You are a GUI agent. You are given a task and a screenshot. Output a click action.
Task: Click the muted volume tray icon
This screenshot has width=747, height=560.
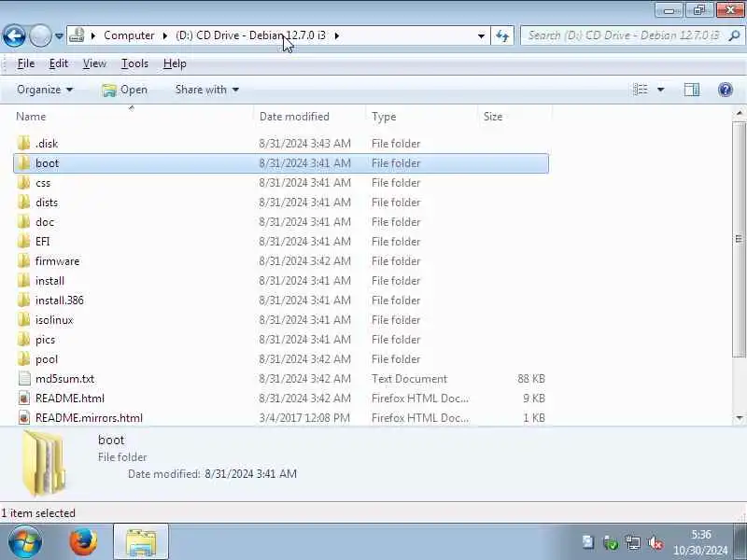[x=655, y=542]
